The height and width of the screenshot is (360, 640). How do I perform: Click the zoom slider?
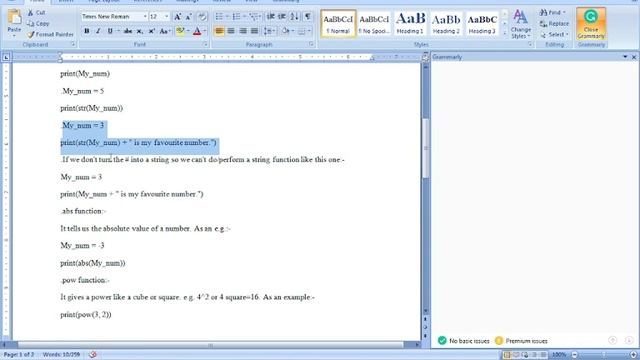tap(604, 355)
